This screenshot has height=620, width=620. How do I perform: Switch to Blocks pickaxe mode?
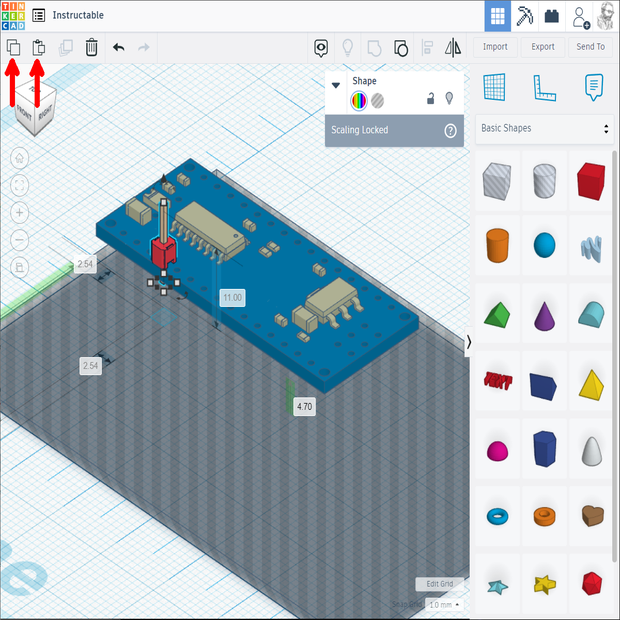(525, 16)
